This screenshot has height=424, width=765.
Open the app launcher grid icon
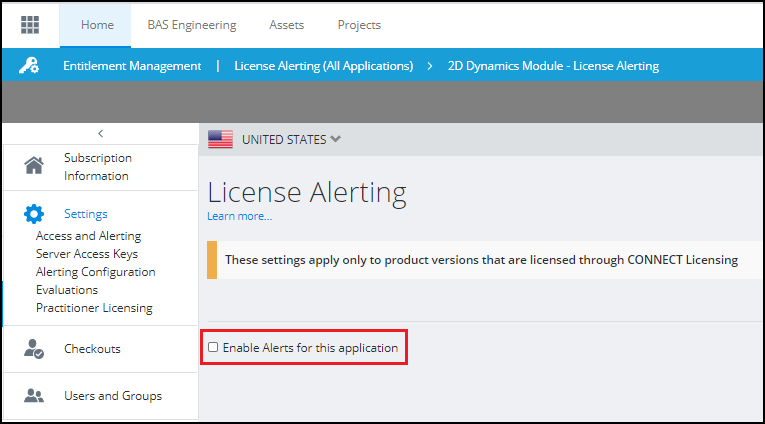pyautogui.click(x=30, y=25)
